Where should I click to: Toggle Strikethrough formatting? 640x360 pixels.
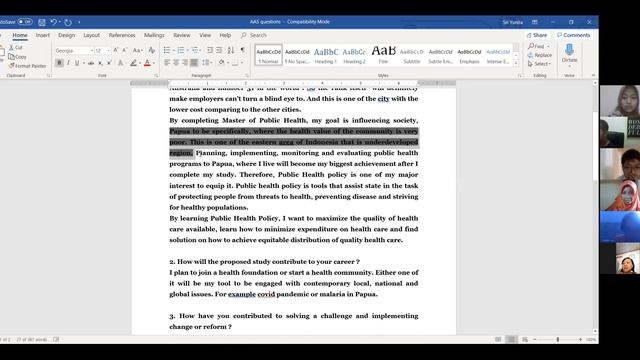(x=91, y=63)
